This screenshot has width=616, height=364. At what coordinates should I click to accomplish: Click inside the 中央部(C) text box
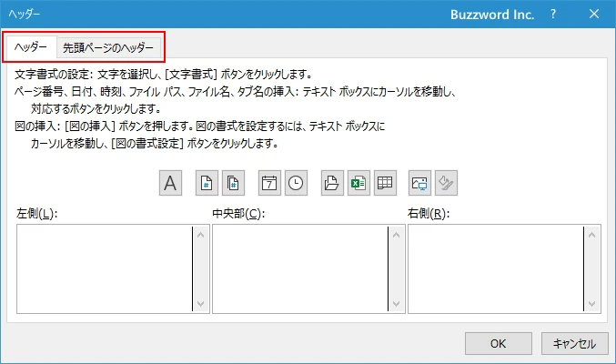pyautogui.click(x=300, y=268)
